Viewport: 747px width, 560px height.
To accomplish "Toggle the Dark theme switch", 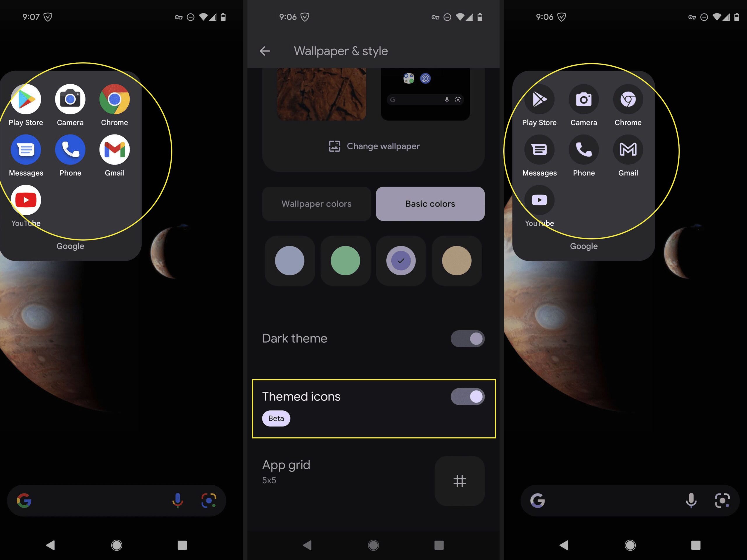I will pyautogui.click(x=468, y=338).
